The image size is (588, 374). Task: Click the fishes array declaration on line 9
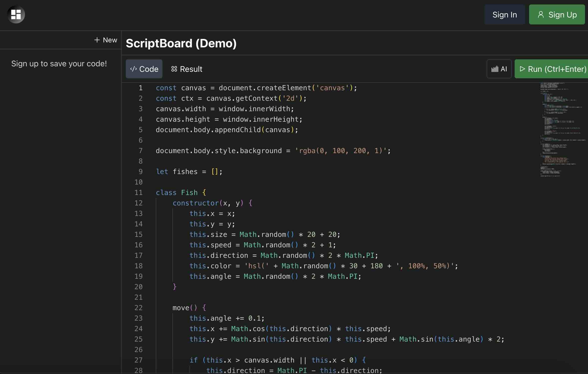coord(189,172)
